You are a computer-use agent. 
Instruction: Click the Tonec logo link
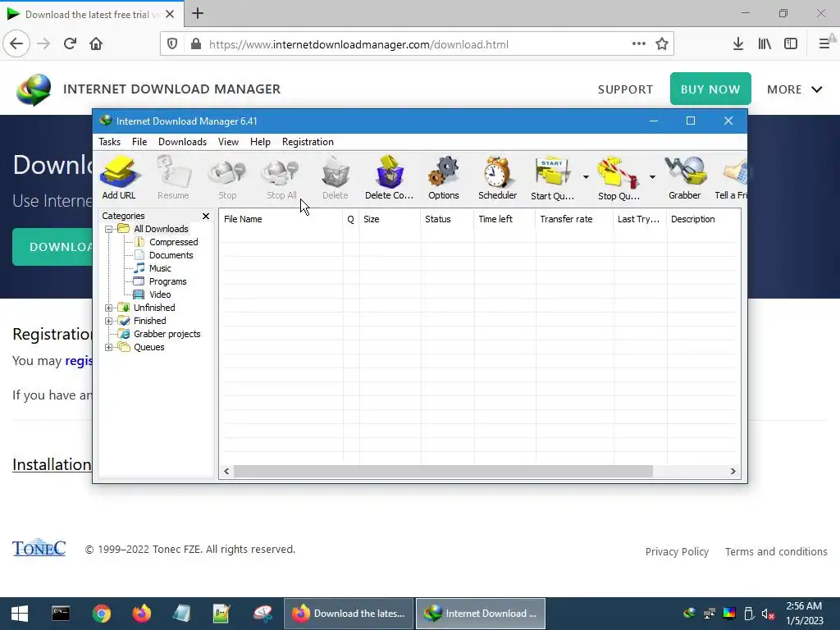click(x=39, y=547)
